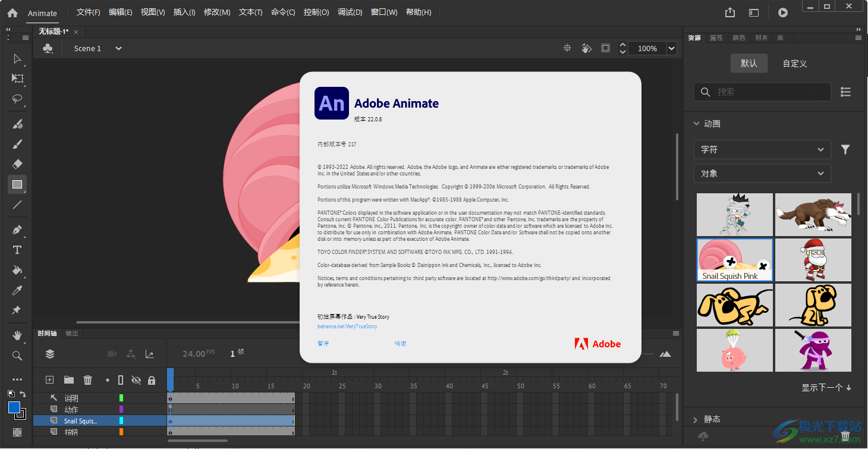Click the swap fill and stroke arrow
Screen dimensions: 868x449
(23, 394)
